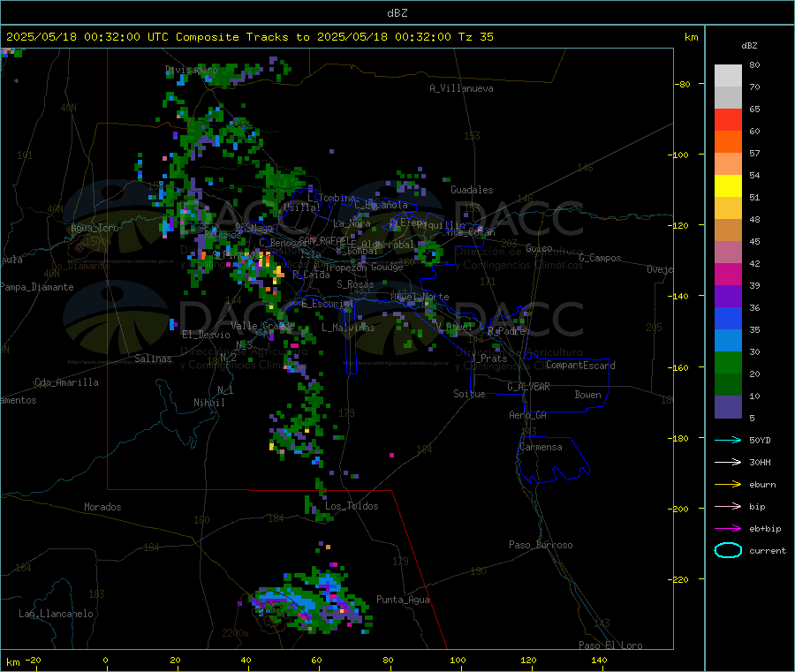This screenshot has height=672, width=795.
Task: Click the 'Punta_Agua' map label
Action: [x=403, y=600]
